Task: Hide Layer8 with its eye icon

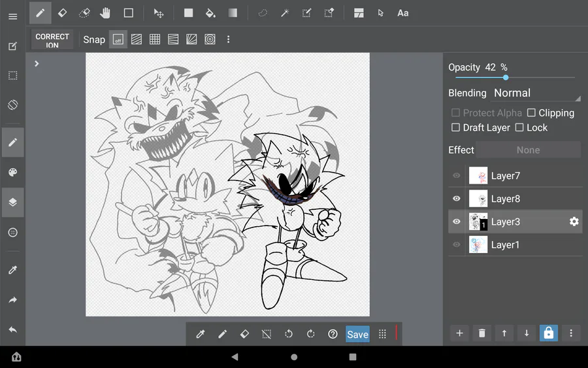Action: tap(457, 199)
